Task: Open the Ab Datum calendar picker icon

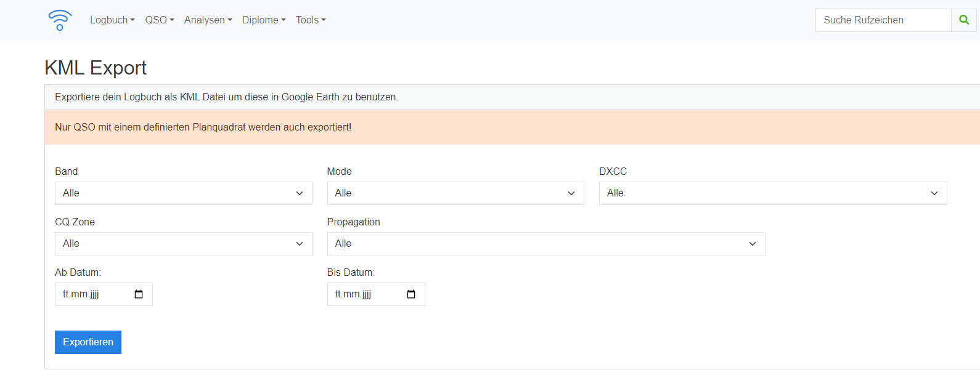Action: point(139,294)
